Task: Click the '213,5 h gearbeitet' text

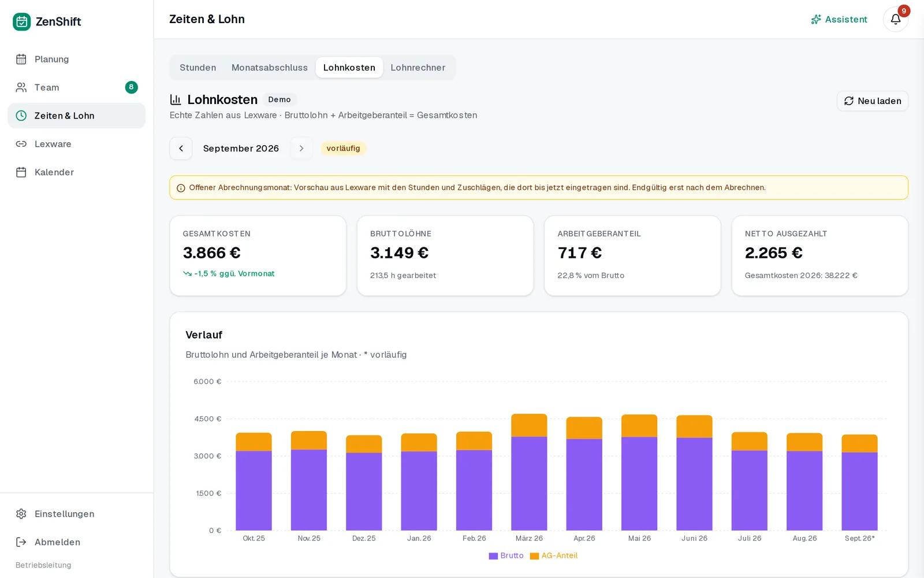Action: tap(403, 276)
